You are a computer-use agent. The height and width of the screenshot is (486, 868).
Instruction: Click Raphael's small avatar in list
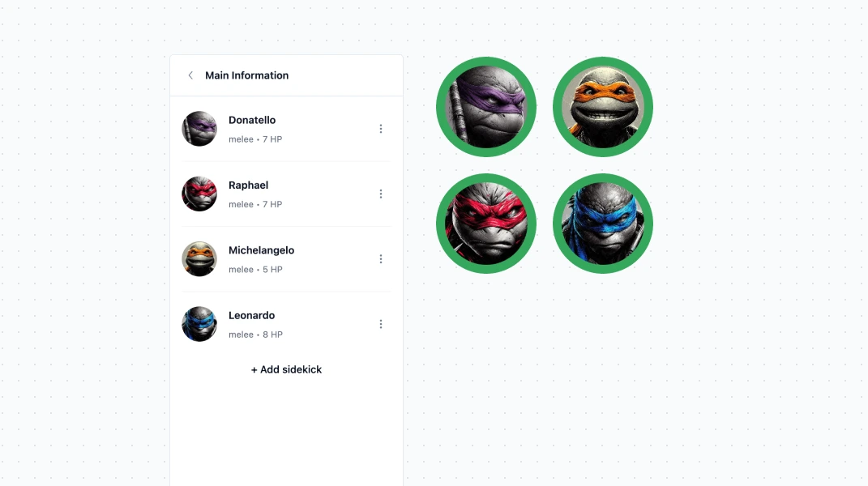coord(199,194)
